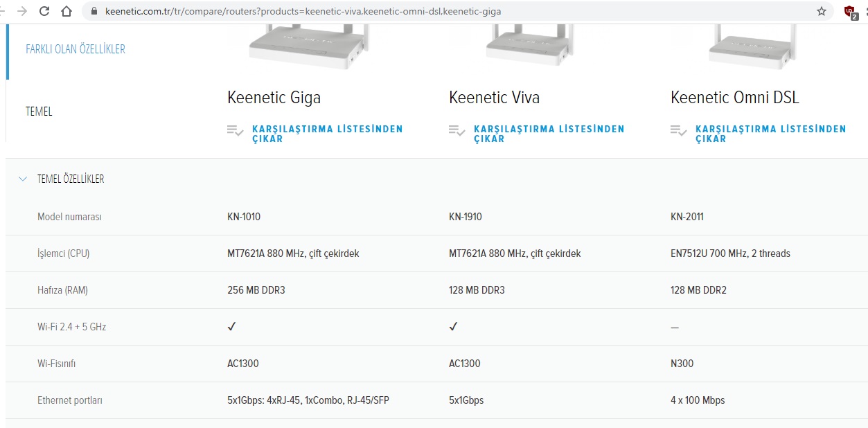Select the FARKLI OLAN ÖZELLİKLER filter

pos(76,49)
